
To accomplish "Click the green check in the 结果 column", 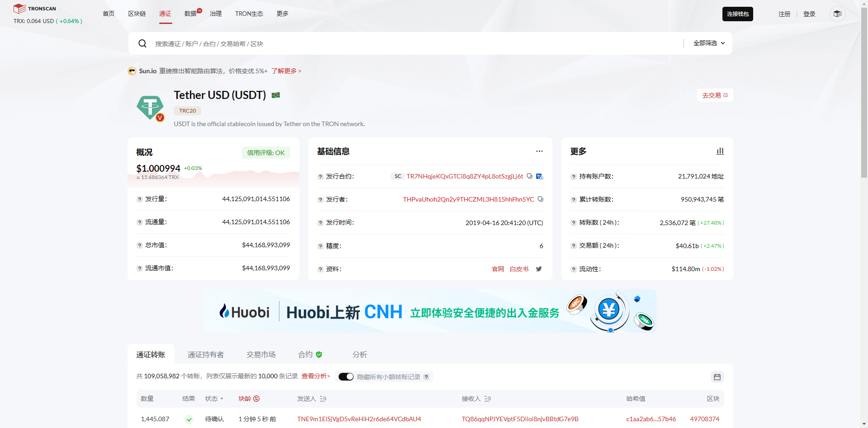I will [189, 419].
